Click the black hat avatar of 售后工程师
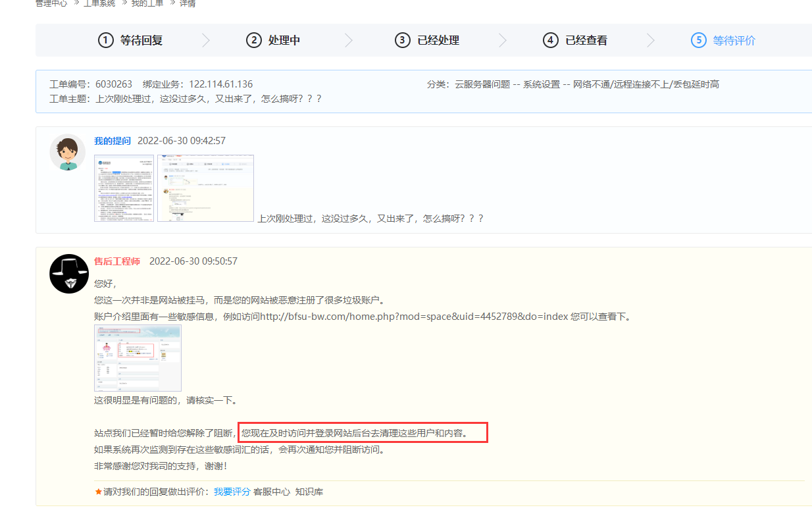812x516 pixels. (x=69, y=274)
